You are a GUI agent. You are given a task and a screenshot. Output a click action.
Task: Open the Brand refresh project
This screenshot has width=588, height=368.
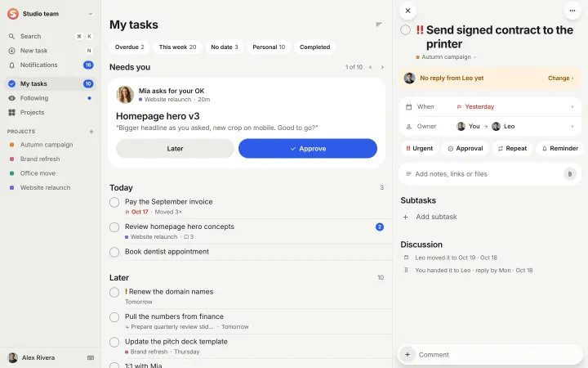coord(51,159)
